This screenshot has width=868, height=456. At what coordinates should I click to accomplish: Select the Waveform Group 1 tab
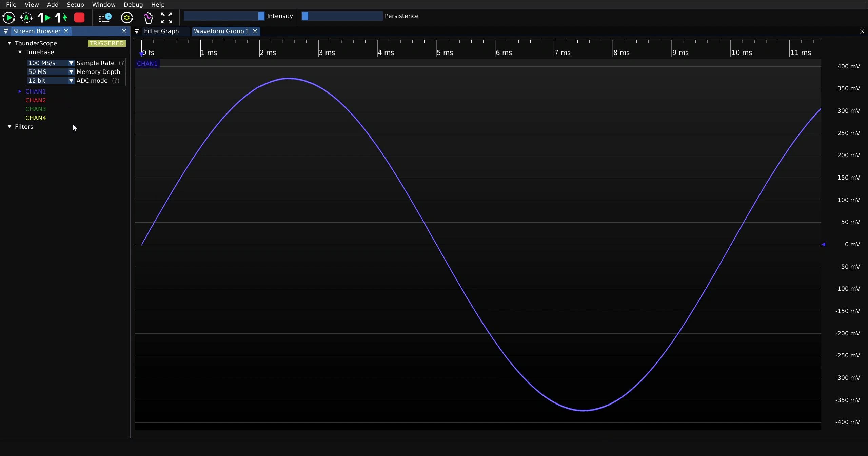click(x=221, y=31)
